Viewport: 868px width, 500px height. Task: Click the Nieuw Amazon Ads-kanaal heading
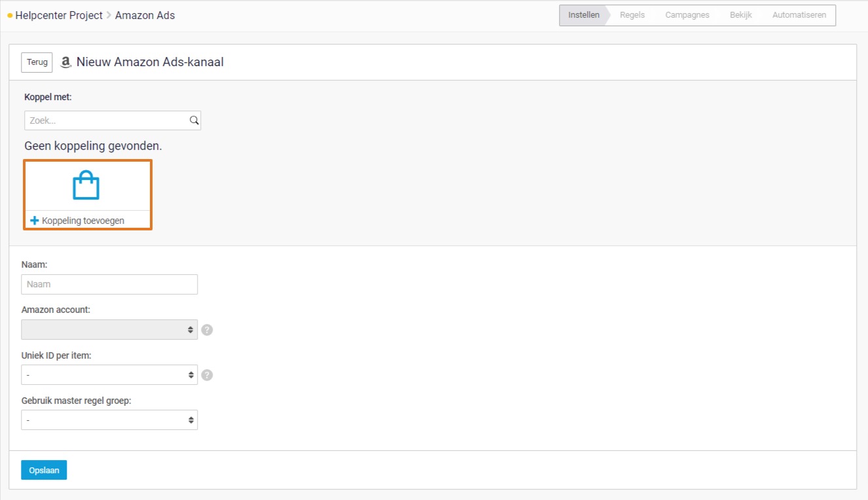(150, 62)
